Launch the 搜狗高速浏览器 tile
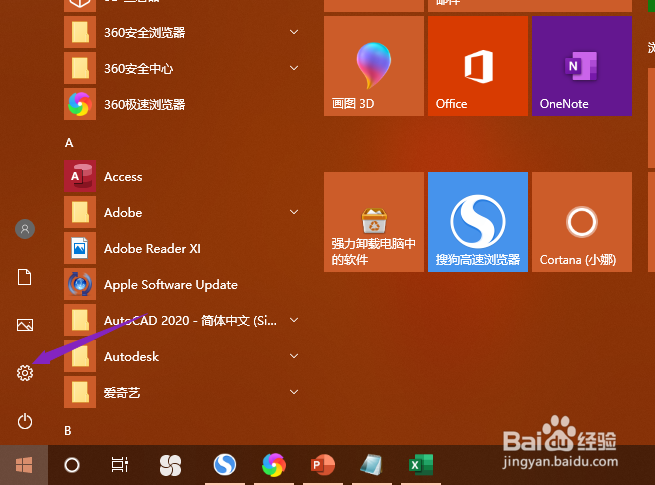Viewport: 655px width, 485px height. (478, 222)
